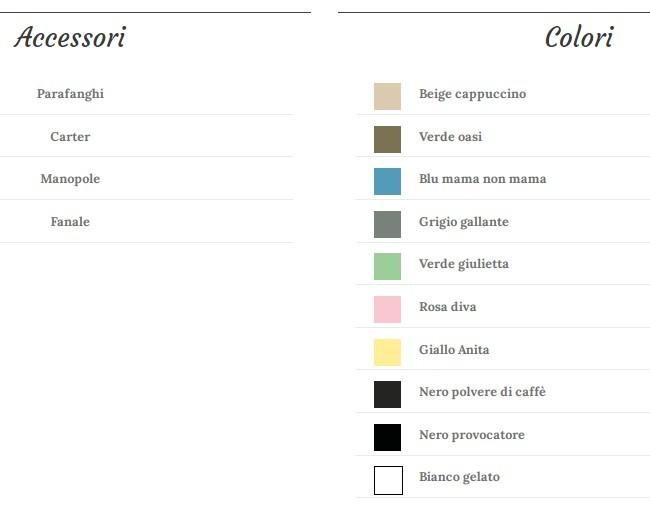Click the Colori section heading

click(578, 38)
